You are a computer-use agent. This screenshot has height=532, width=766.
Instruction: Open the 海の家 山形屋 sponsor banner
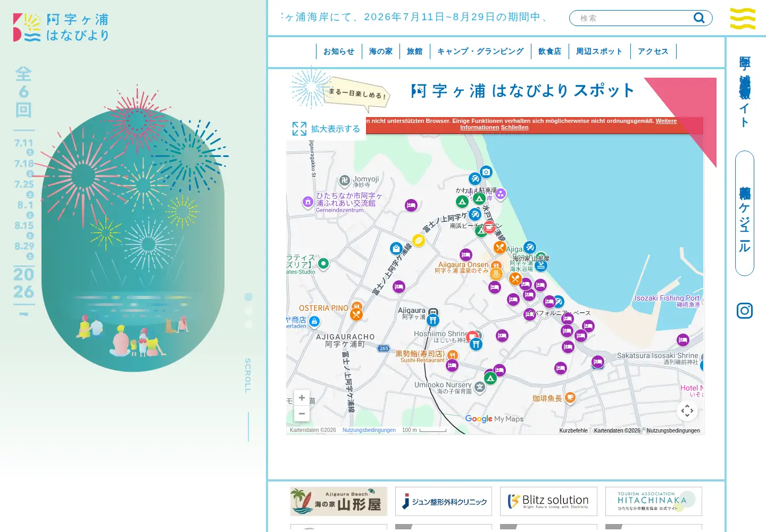click(339, 501)
